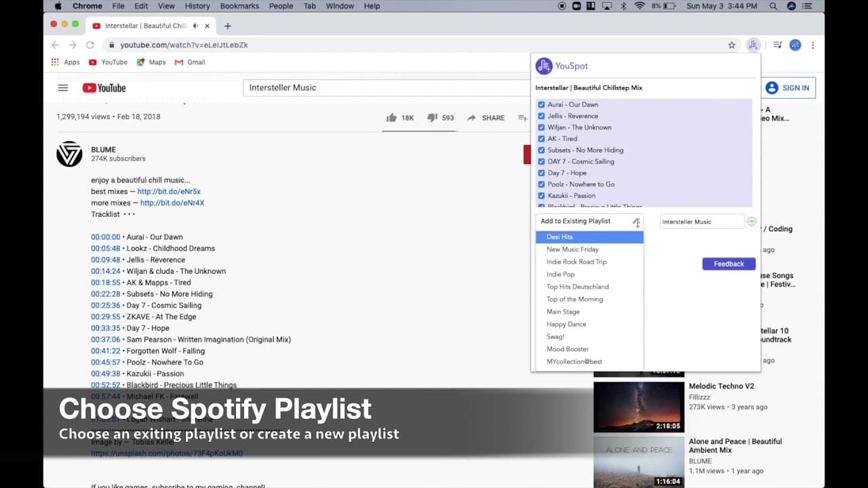
Task: Select Desi Hits playlist option
Action: [x=589, y=237]
